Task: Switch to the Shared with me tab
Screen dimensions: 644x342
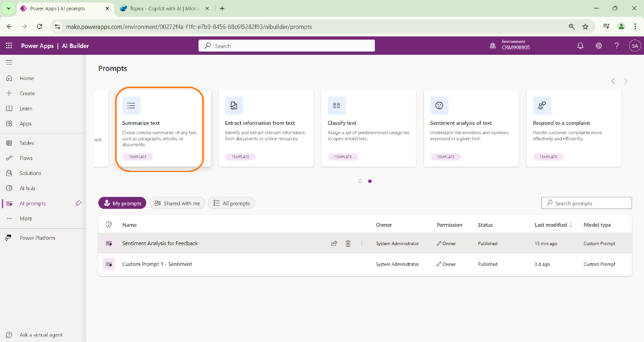Action: tap(177, 204)
